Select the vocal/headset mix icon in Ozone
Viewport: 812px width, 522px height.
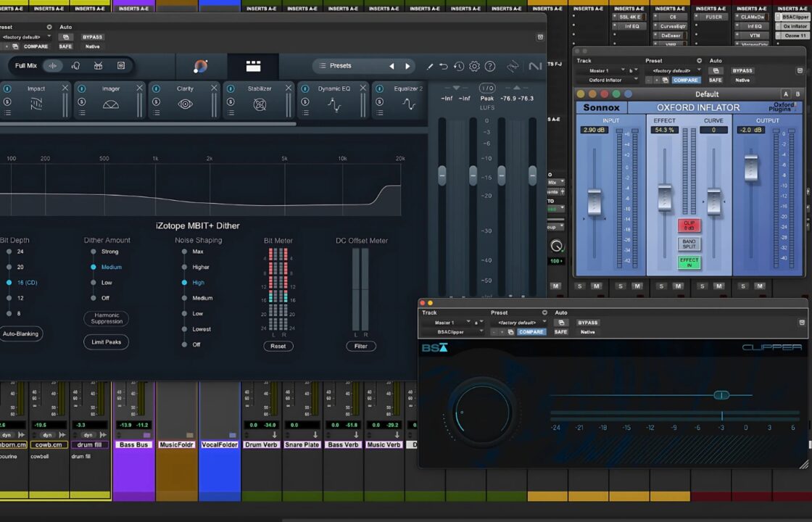[75, 66]
